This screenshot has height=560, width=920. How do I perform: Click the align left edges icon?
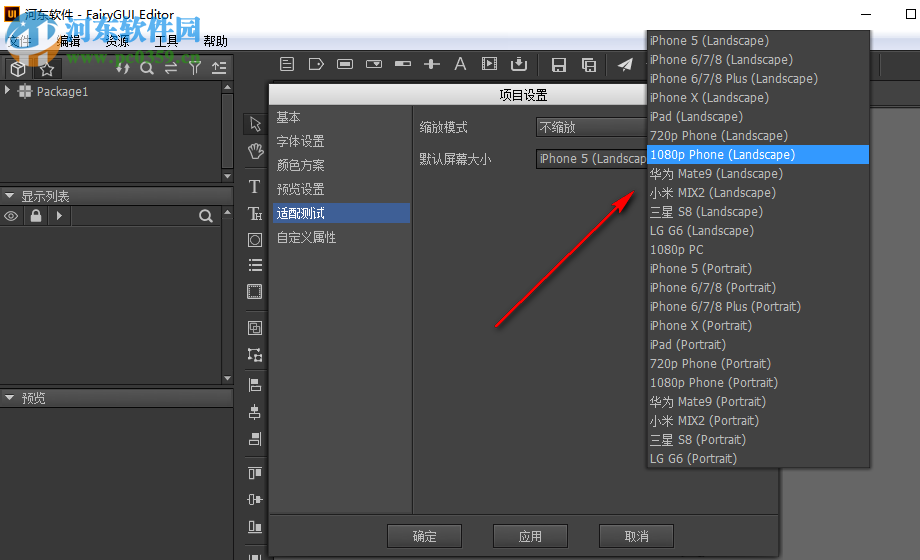(255, 385)
